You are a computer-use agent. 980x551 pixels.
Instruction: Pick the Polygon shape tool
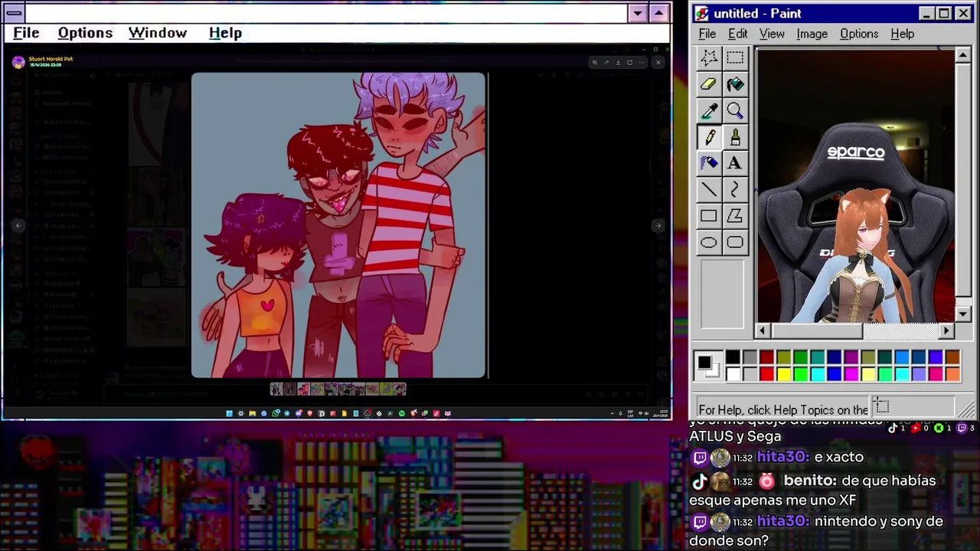(735, 216)
